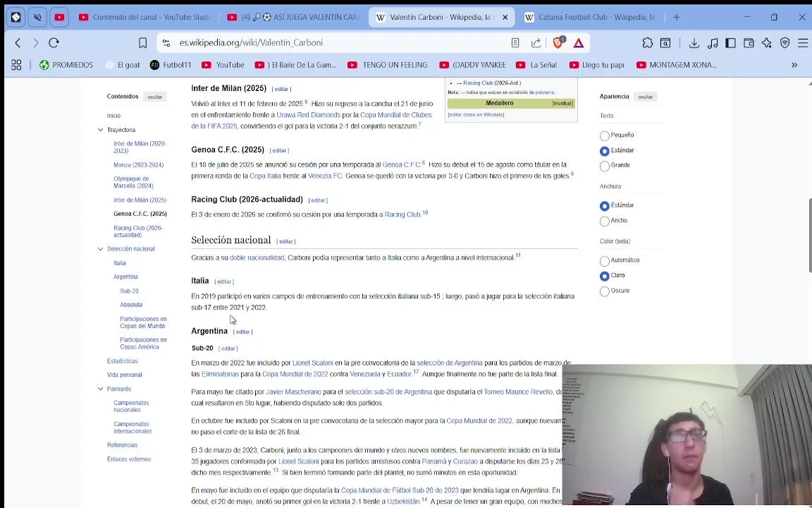Close the Valentín Carboni tab

pyautogui.click(x=505, y=17)
